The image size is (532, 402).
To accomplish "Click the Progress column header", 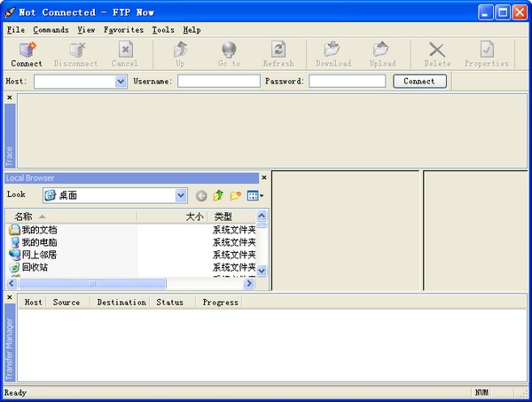I will click(220, 303).
